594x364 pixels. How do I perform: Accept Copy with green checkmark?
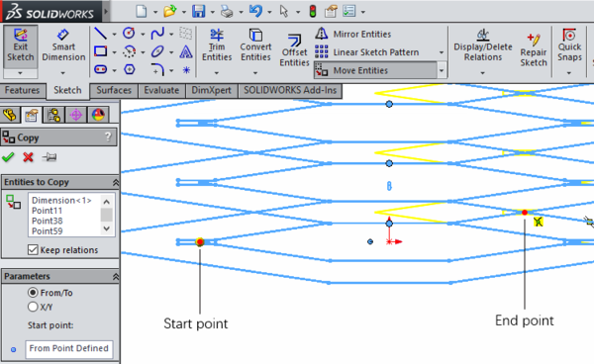(8, 157)
